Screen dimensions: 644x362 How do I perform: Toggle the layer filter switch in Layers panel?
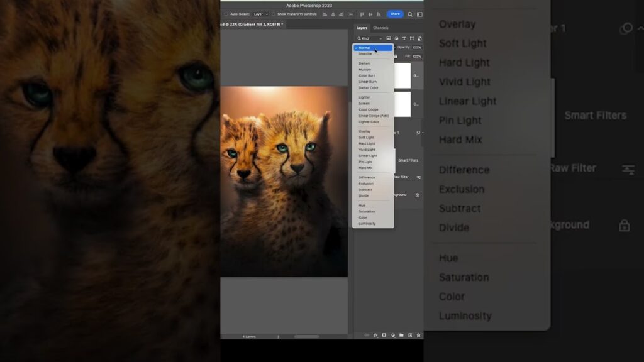pos(420,38)
